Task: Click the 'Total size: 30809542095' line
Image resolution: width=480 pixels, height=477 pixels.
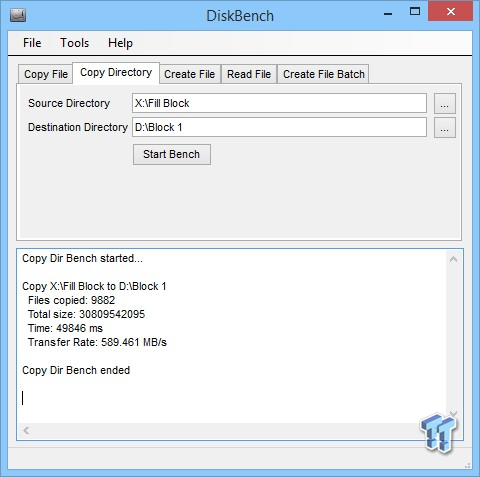Action: [86, 314]
